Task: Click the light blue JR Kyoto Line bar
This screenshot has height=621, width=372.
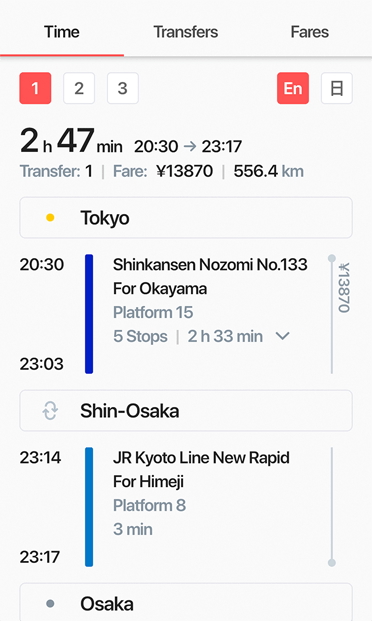Action: tap(89, 507)
